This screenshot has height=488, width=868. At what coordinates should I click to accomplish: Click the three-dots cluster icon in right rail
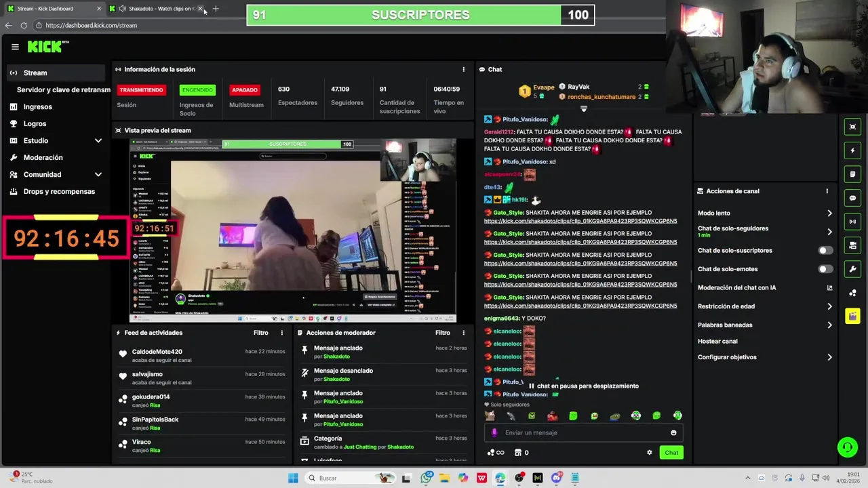pos(852,293)
